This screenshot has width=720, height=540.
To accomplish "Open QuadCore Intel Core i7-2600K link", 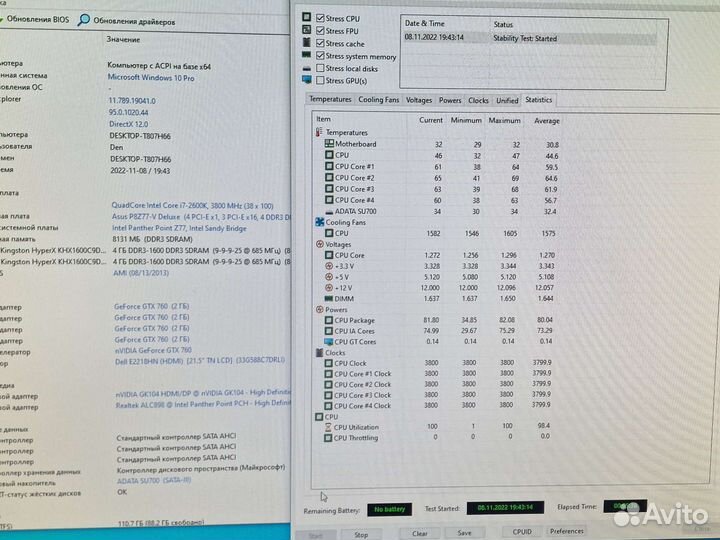I will coord(192,206).
